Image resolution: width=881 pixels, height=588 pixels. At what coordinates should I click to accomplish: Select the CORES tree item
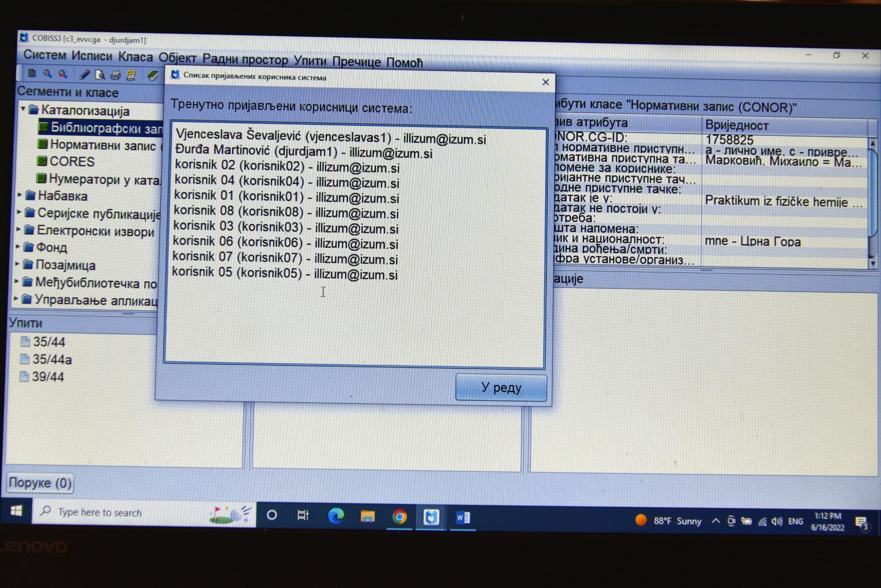(x=72, y=162)
